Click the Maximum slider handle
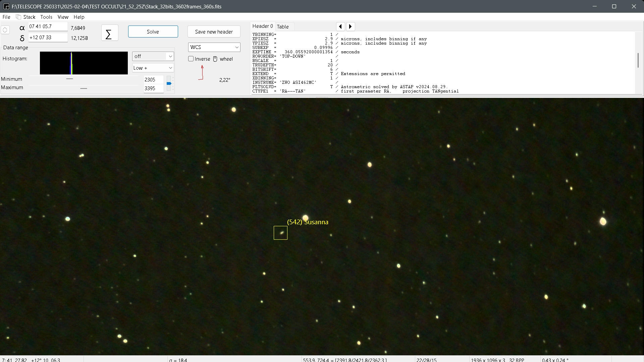The height and width of the screenshot is (362, 644). pos(84,88)
